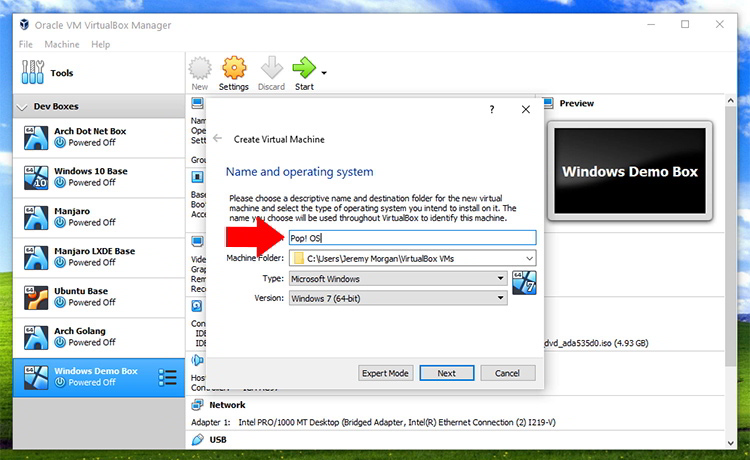Open the Type dropdown

(398, 278)
